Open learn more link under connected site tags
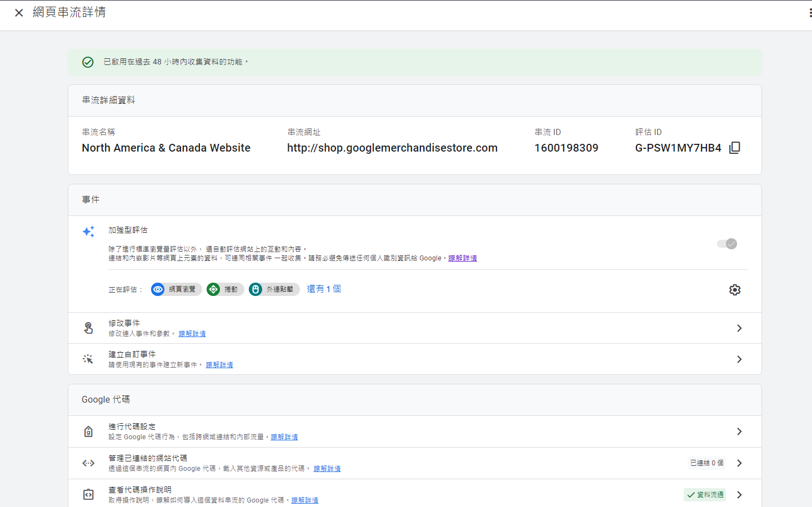This screenshot has height=507, width=812. [327, 469]
